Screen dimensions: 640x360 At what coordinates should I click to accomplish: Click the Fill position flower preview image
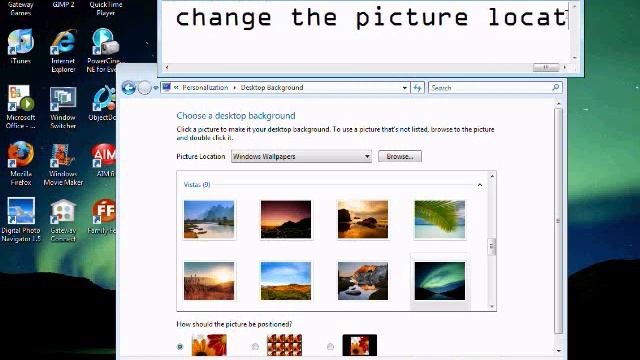click(209, 345)
